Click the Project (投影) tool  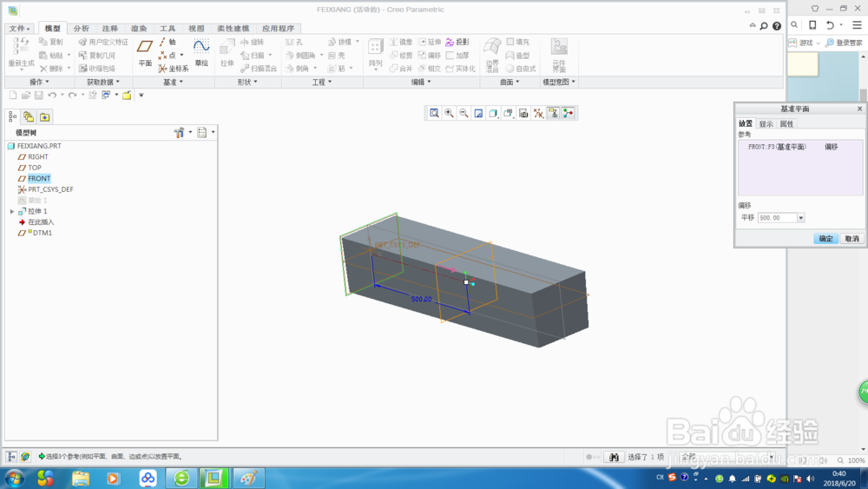[x=457, y=42]
